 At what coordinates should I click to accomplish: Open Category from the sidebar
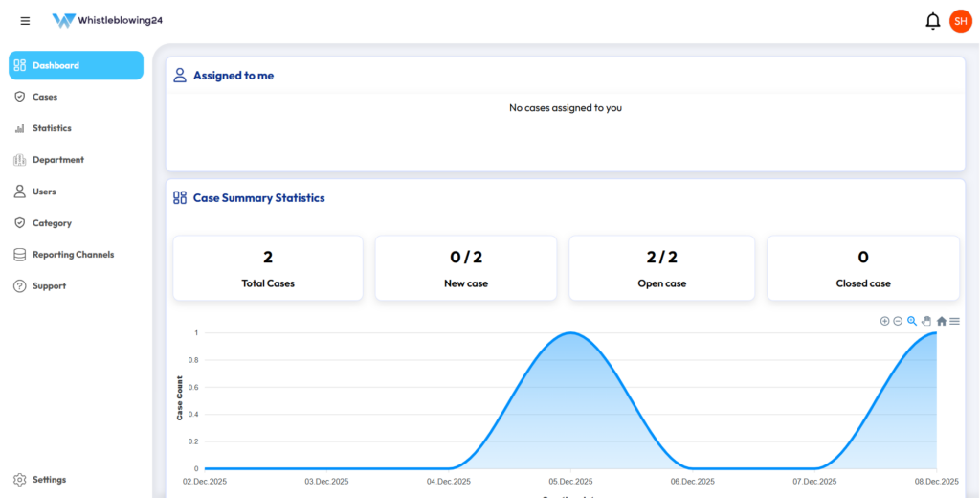(52, 223)
